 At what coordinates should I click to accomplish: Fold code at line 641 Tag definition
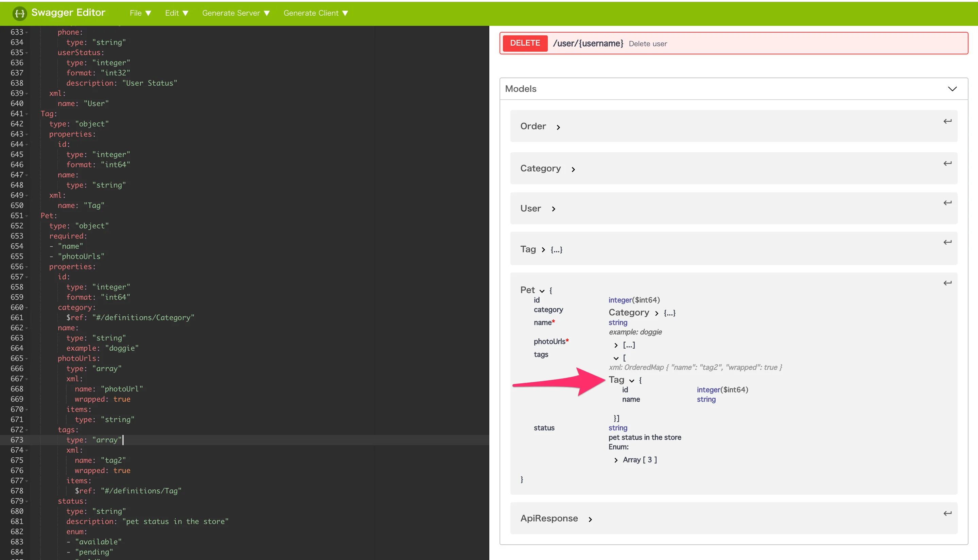point(27,114)
